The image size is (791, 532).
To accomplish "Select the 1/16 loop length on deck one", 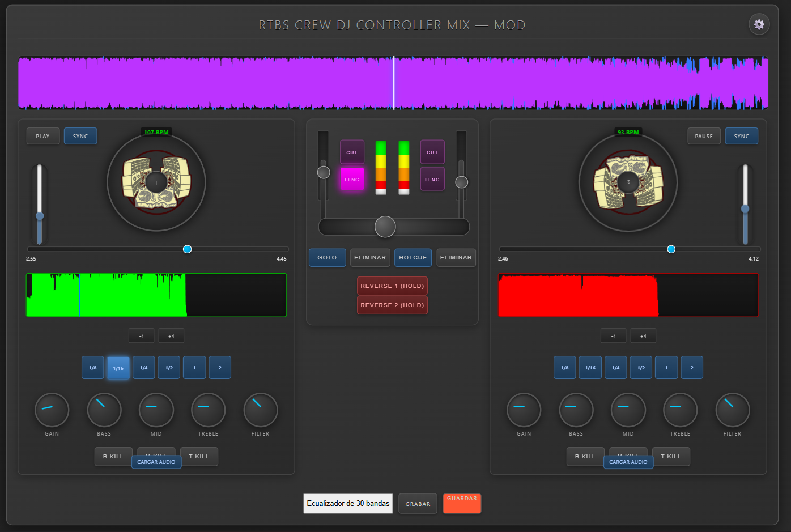I will click(118, 367).
